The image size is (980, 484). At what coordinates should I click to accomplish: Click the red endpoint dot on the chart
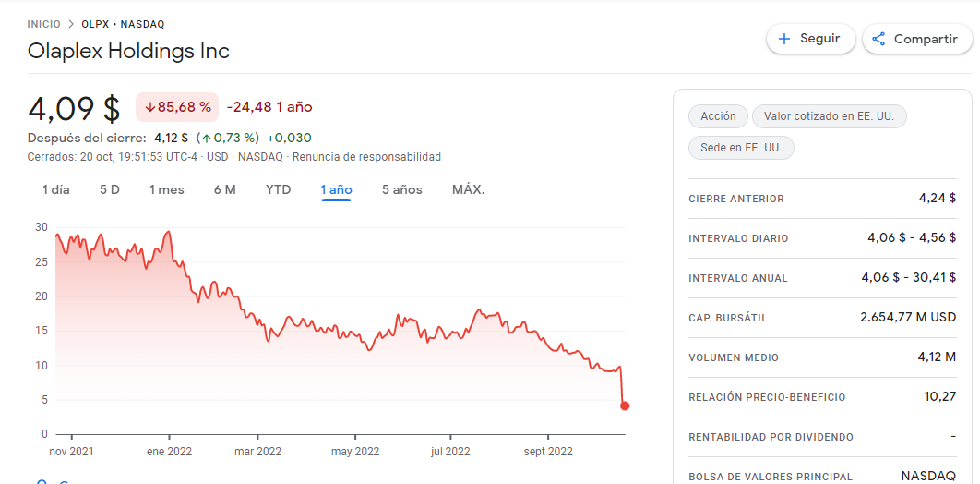625,405
